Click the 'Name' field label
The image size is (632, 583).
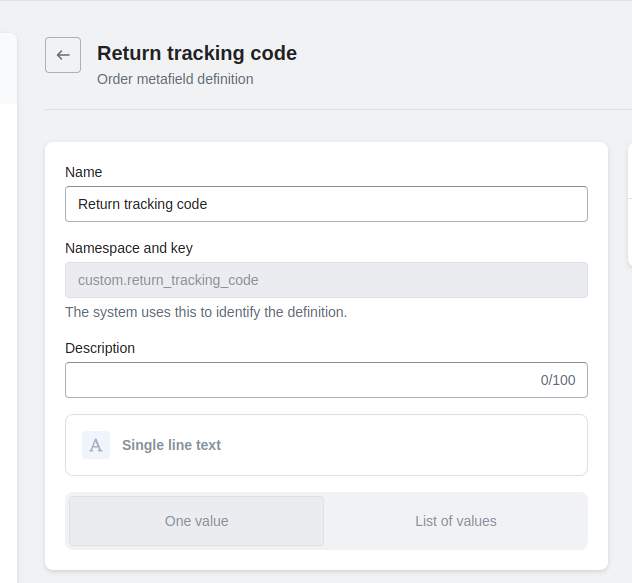coord(84,172)
